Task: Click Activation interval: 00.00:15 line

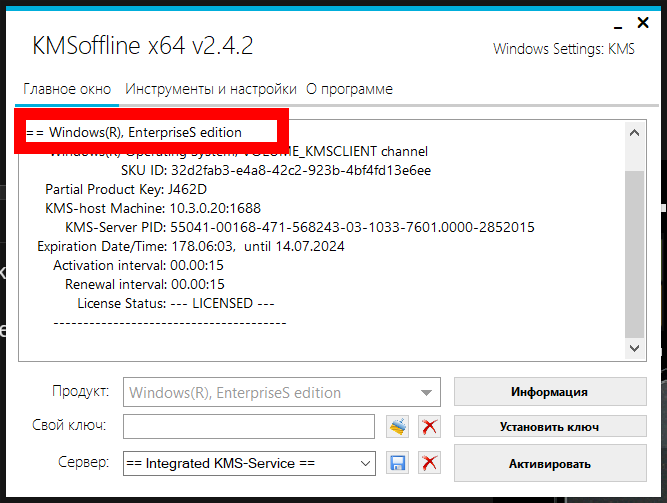Action: point(138,266)
